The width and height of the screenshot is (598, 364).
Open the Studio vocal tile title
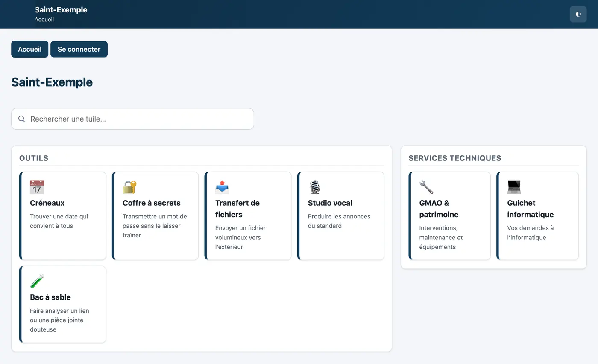(330, 203)
